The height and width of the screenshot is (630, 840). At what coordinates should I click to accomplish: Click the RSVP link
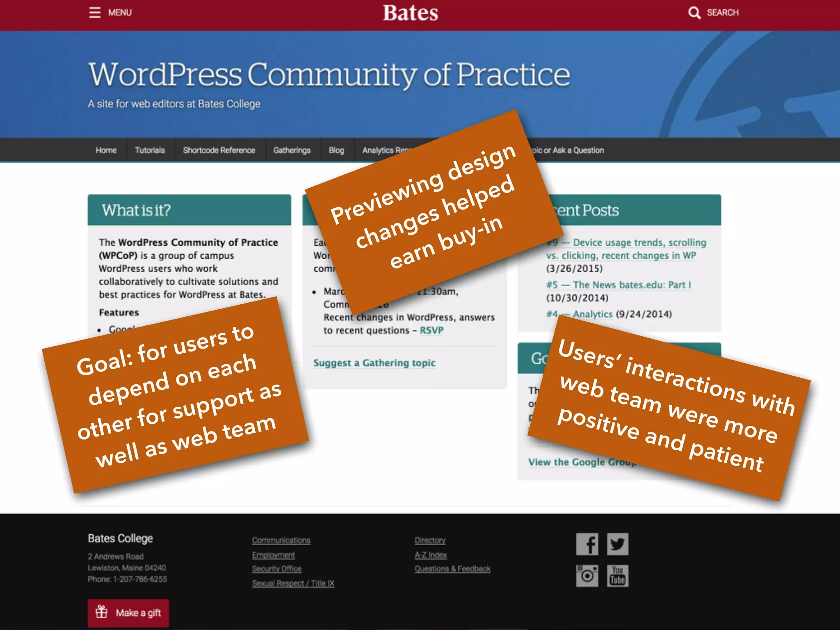(431, 331)
